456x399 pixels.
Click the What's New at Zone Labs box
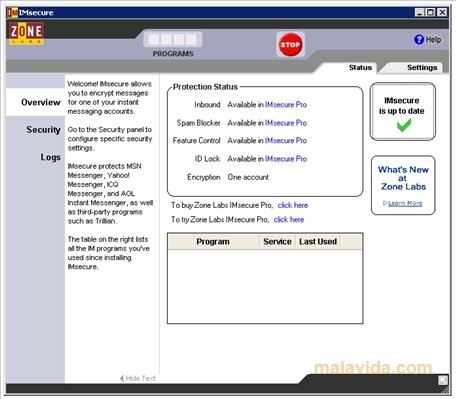click(403, 185)
